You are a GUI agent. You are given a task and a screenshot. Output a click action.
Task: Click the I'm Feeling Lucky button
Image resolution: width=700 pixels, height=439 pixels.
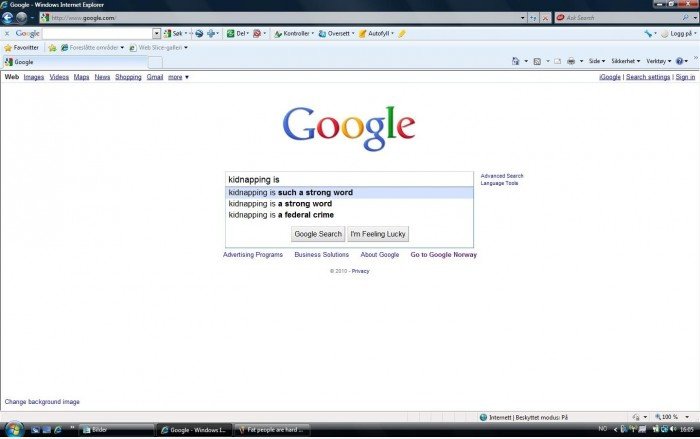pyautogui.click(x=378, y=234)
